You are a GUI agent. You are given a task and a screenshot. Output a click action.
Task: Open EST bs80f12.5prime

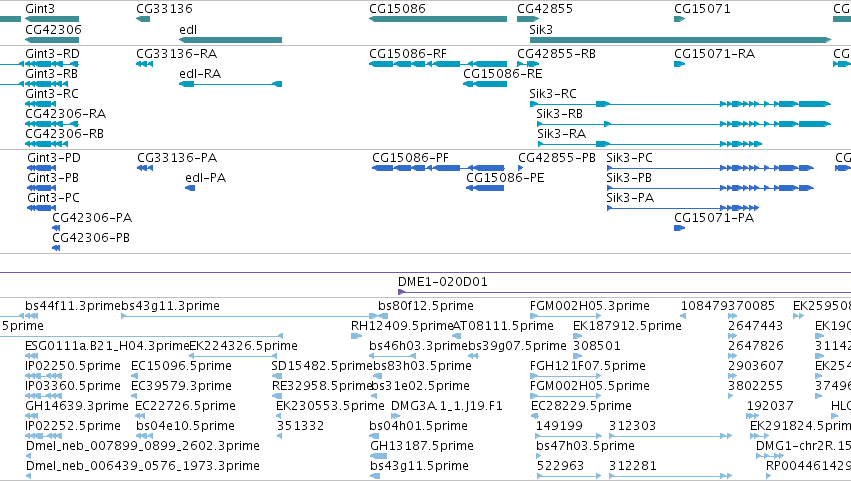426,306
